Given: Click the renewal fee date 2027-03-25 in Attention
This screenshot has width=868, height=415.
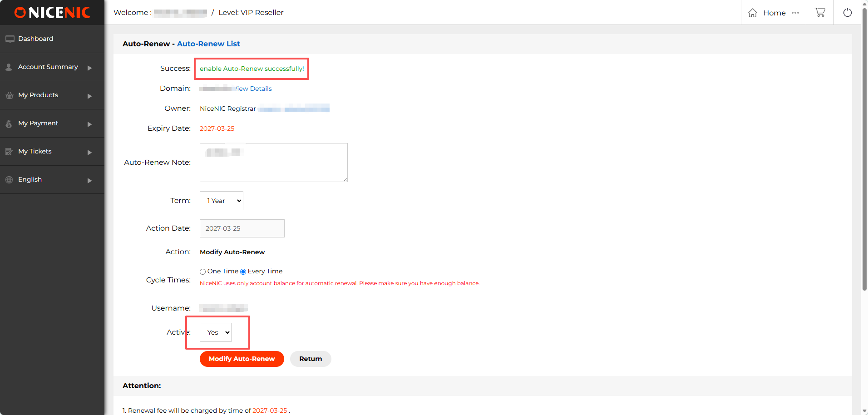Looking at the screenshot, I should pyautogui.click(x=270, y=410).
